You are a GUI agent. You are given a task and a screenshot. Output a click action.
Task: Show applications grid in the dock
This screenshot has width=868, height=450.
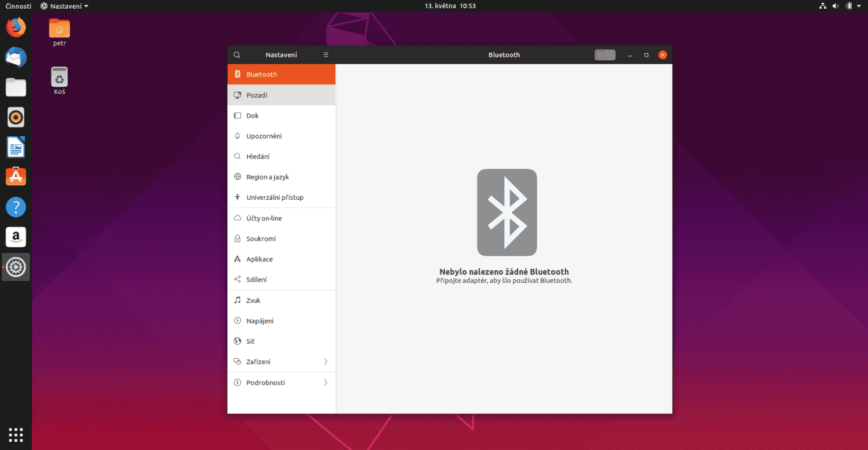pos(16,435)
